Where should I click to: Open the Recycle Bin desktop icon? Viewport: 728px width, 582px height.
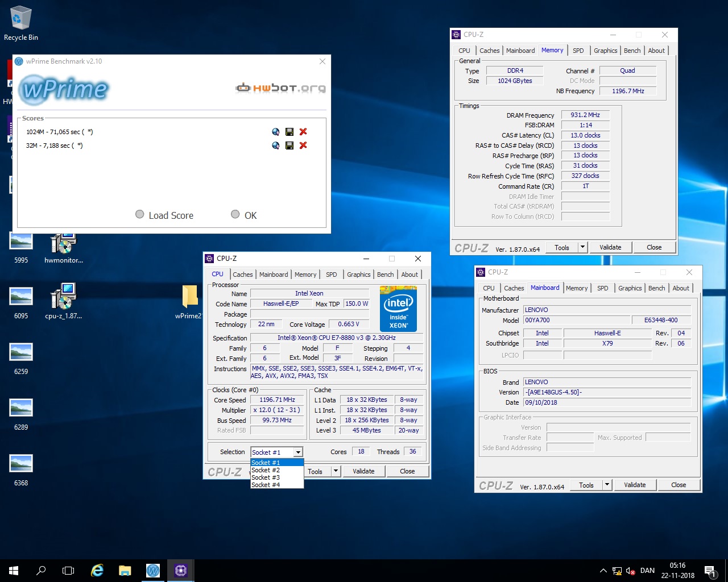tap(21, 24)
